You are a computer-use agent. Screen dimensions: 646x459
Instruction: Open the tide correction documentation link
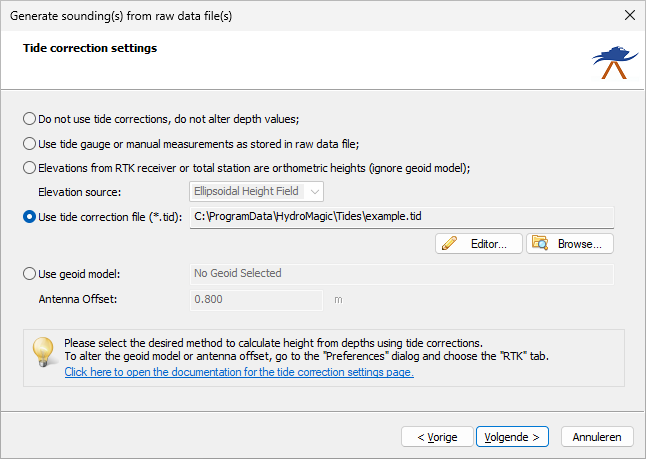click(x=239, y=372)
